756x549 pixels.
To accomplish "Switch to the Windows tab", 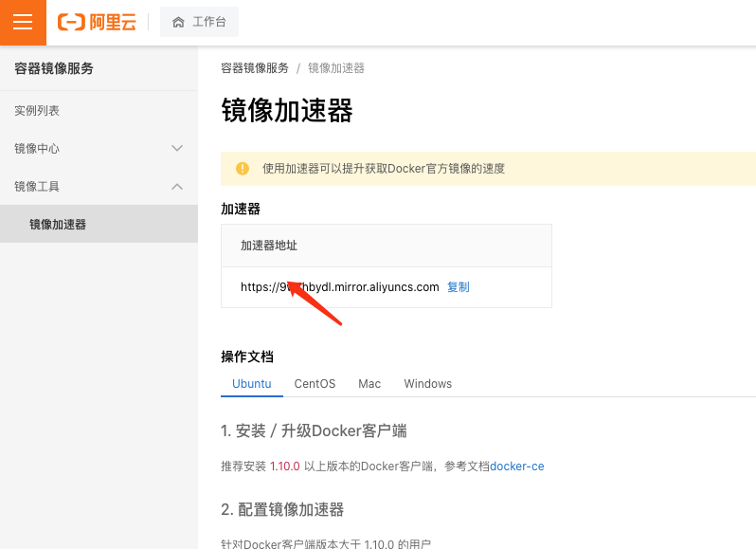I will (427, 384).
